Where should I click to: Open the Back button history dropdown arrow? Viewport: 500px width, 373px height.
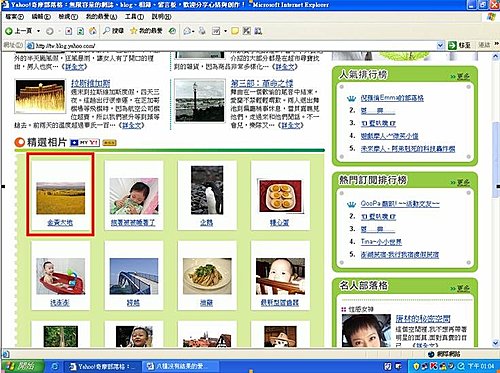pos(39,31)
